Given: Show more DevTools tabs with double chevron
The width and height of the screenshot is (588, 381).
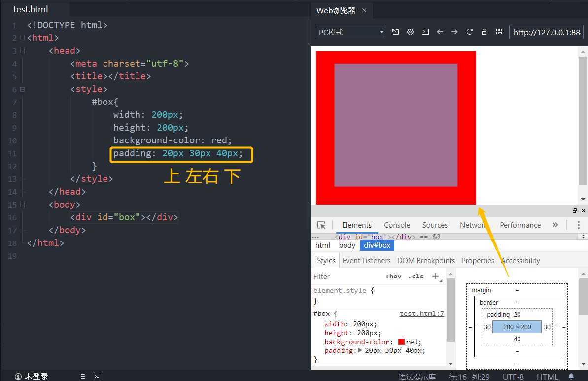Looking at the screenshot, I should (x=555, y=225).
